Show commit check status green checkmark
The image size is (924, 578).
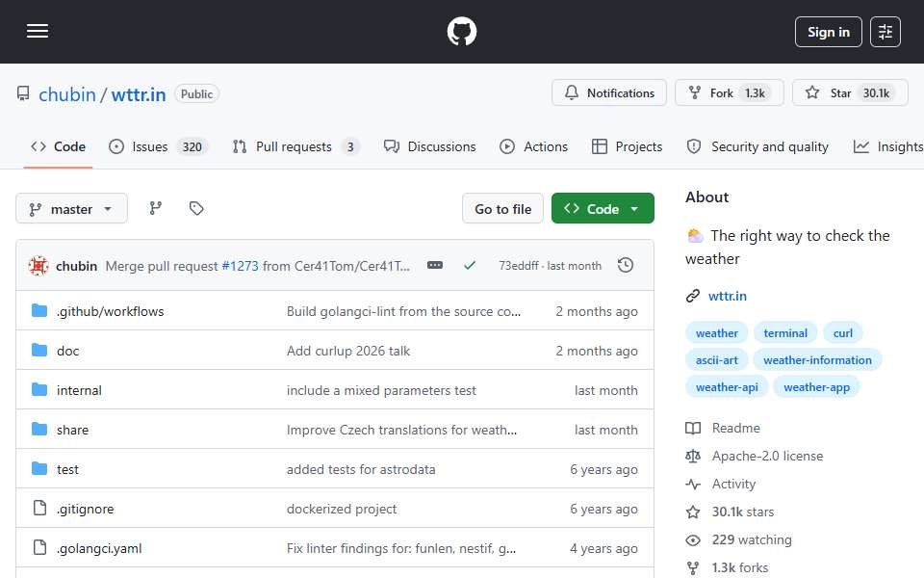[x=470, y=266]
